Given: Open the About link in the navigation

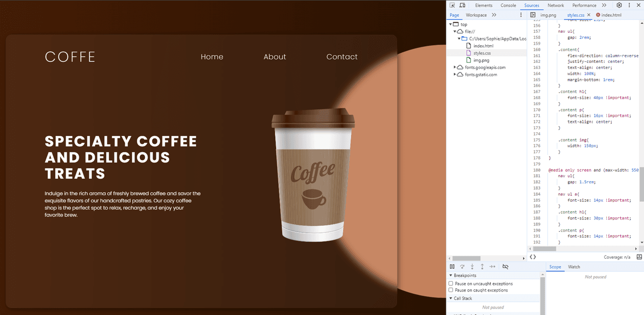Looking at the screenshot, I should click(275, 57).
